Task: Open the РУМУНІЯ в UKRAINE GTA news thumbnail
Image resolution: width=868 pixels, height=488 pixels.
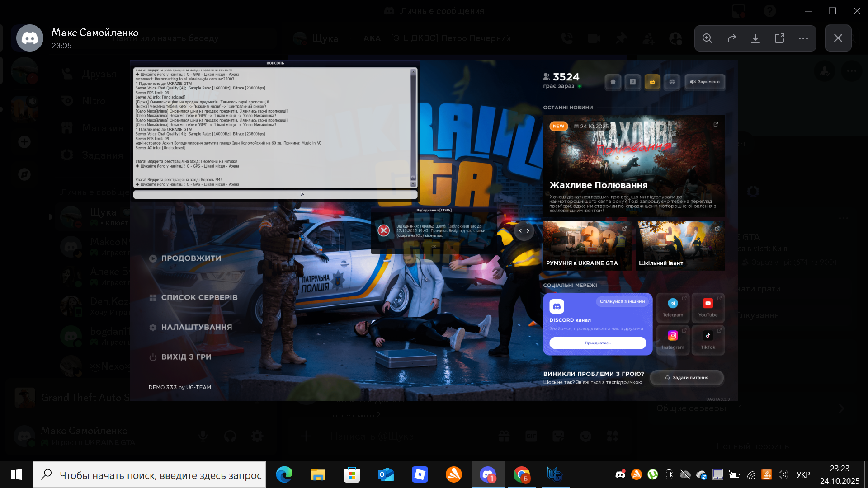Action: pos(587,246)
